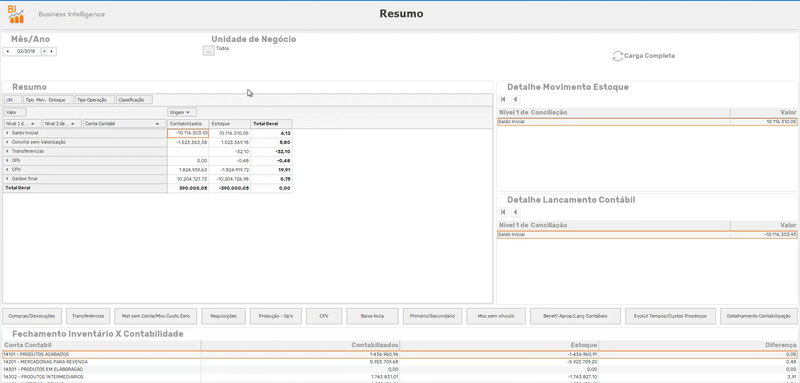Open Evolut Tempos/Custos Processos view
800x383 pixels.
(670, 316)
